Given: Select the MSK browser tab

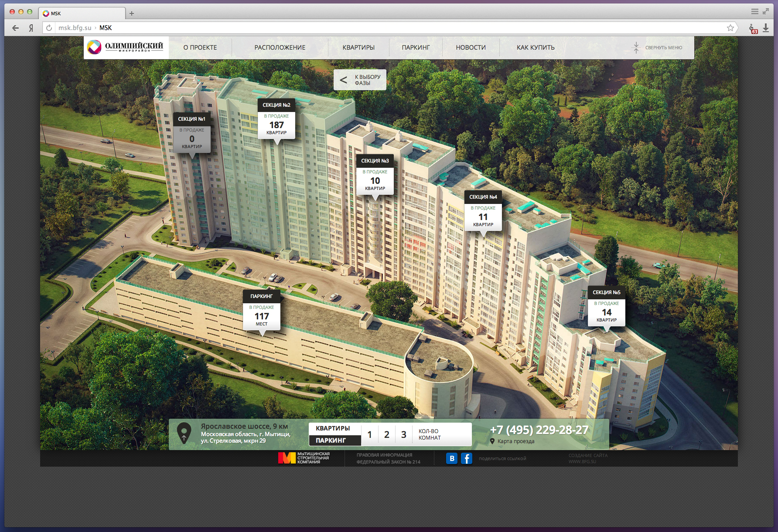Looking at the screenshot, I should coord(82,14).
